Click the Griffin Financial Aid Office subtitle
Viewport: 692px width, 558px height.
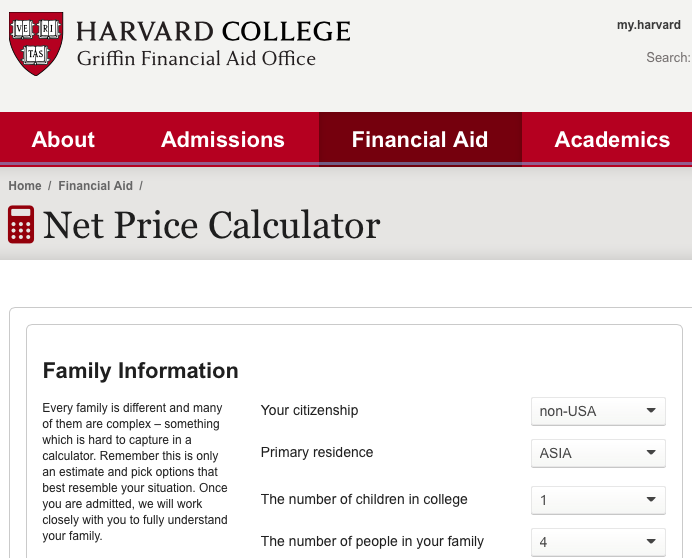click(x=196, y=59)
